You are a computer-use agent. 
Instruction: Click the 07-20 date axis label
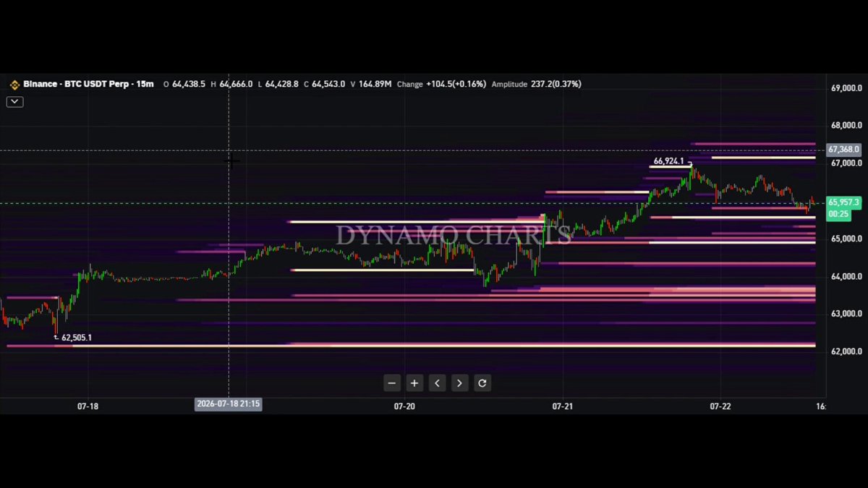point(404,406)
